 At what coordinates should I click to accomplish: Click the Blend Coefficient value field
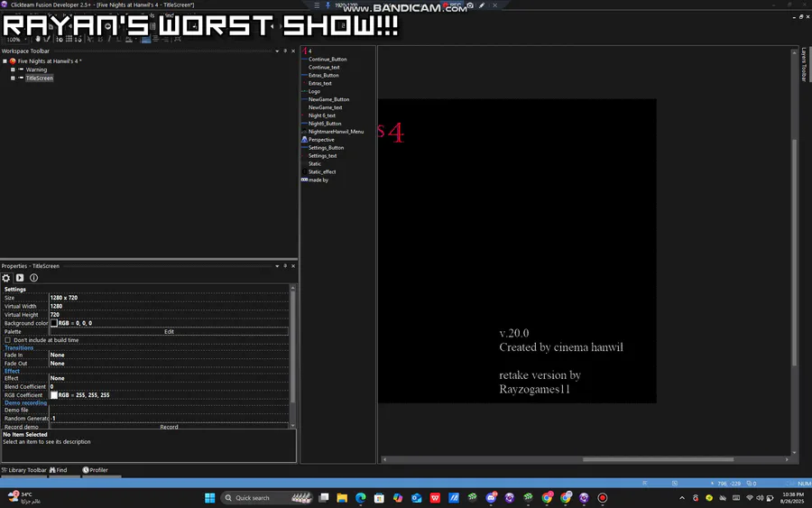[x=169, y=387]
